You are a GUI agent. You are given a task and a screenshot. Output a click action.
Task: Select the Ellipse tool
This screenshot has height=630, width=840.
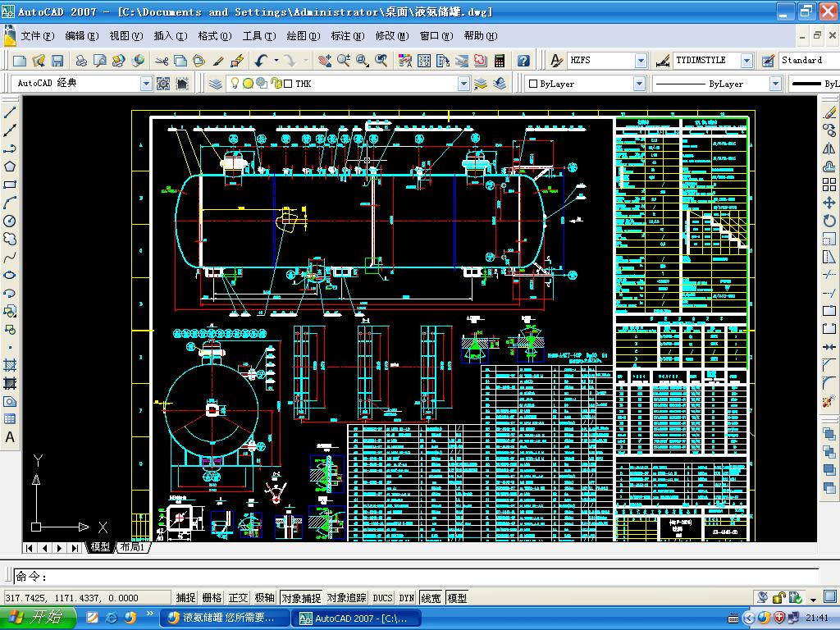point(10,276)
